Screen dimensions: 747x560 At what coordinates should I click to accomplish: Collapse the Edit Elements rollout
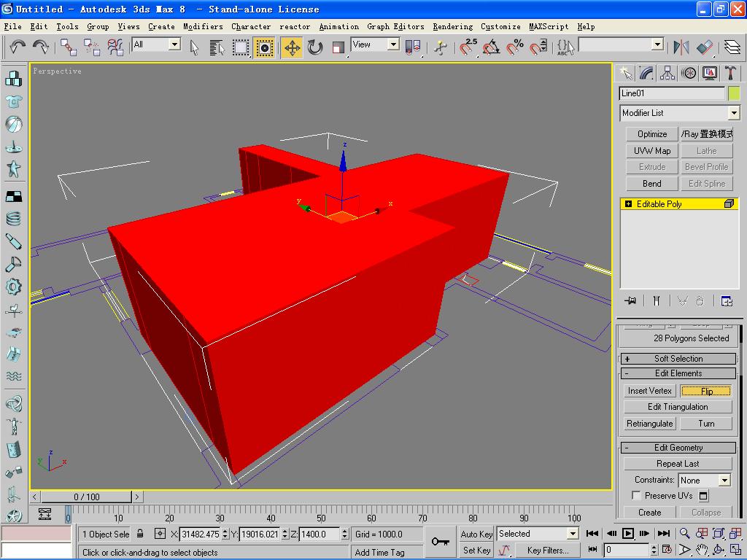pos(678,373)
